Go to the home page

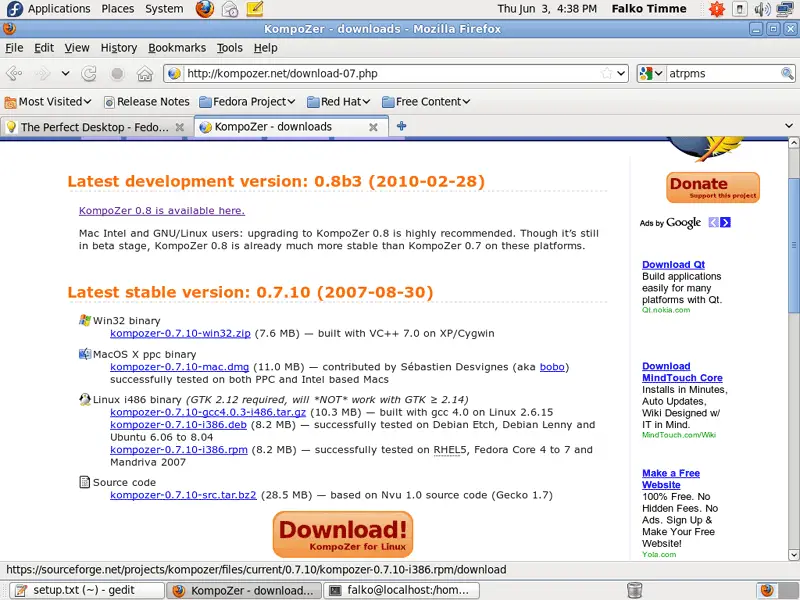145,73
